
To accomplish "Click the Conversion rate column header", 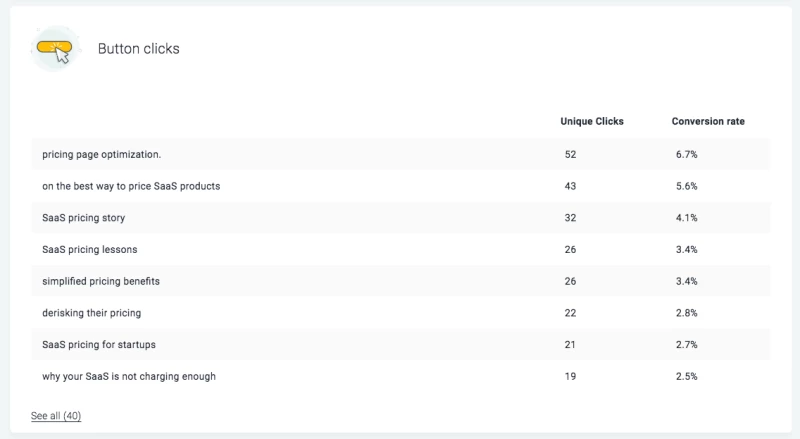I will tap(707, 122).
